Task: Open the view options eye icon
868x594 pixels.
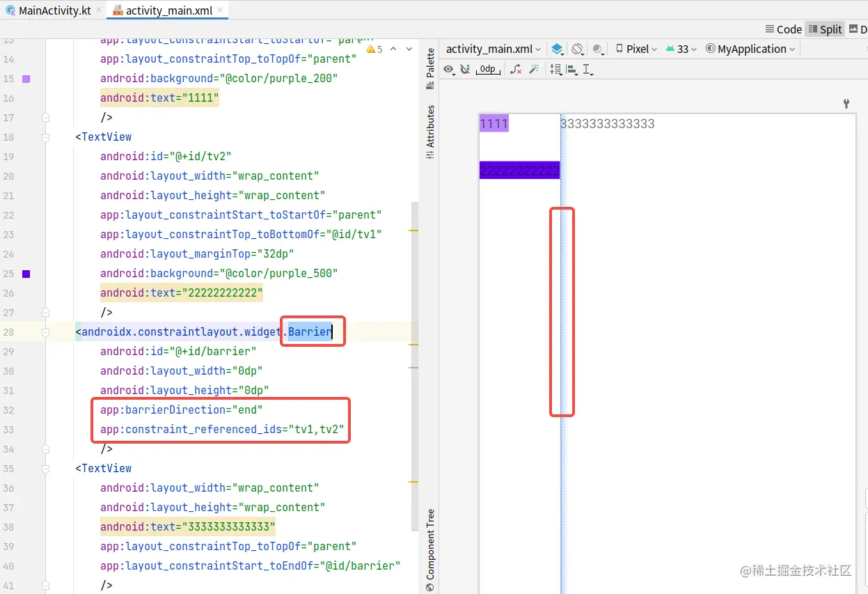Action: (x=449, y=69)
